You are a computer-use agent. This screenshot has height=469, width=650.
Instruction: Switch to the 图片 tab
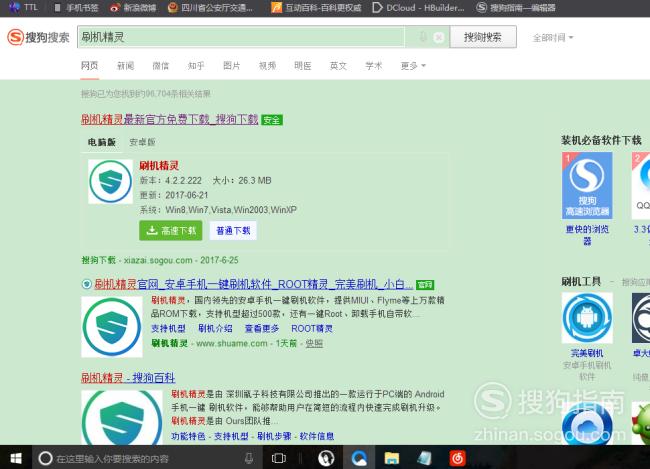coord(232,66)
